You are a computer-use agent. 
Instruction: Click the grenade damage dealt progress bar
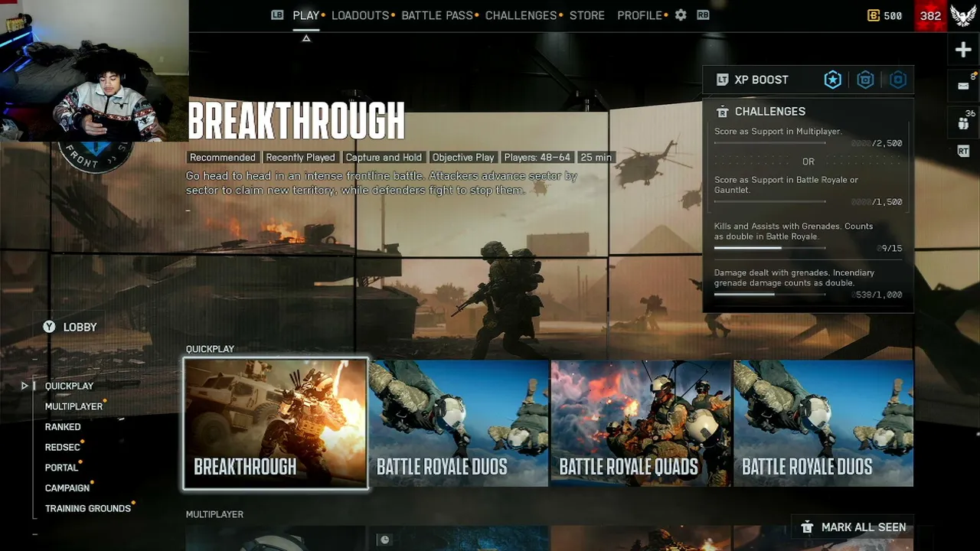tap(769, 294)
